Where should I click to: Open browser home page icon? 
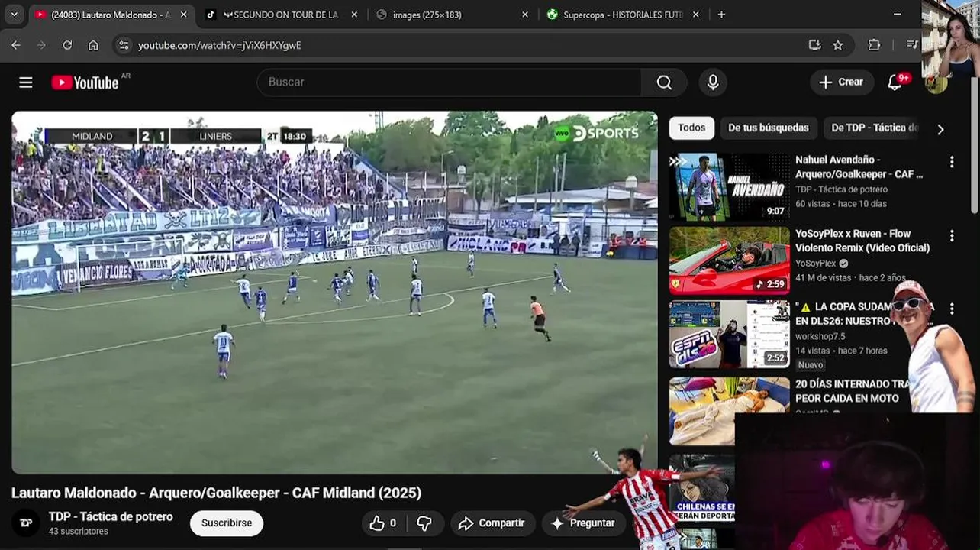click(x=93, y=45)
